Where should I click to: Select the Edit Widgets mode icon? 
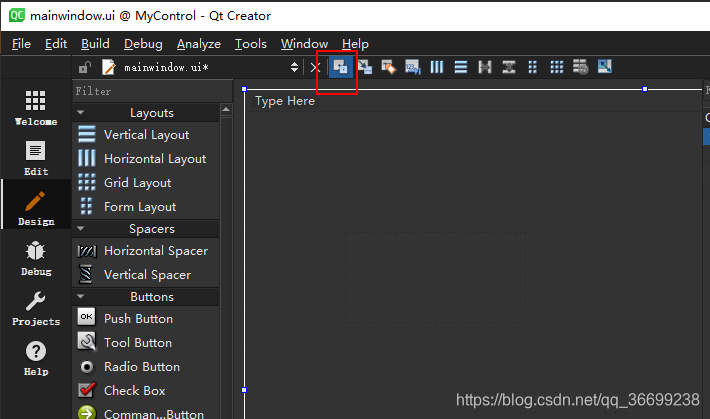coord(341,67)
